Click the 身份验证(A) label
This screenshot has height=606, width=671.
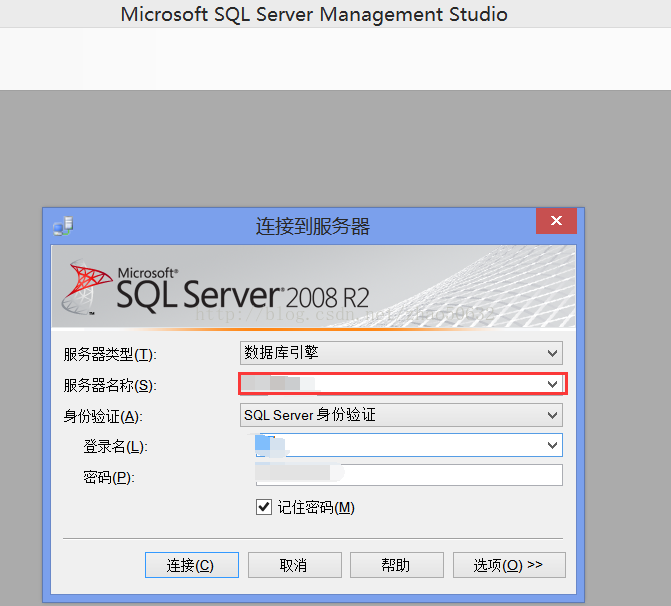click(103, 416)
